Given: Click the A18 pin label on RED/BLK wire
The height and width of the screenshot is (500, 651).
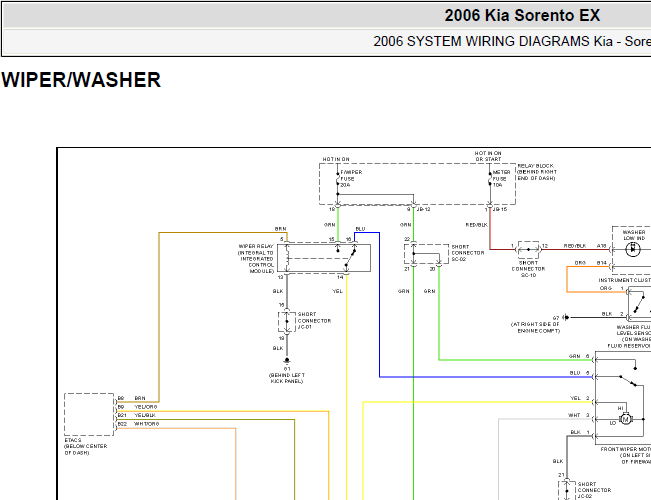Looking at the screenshot, I should pyautogui.click(x=602, y=246).
